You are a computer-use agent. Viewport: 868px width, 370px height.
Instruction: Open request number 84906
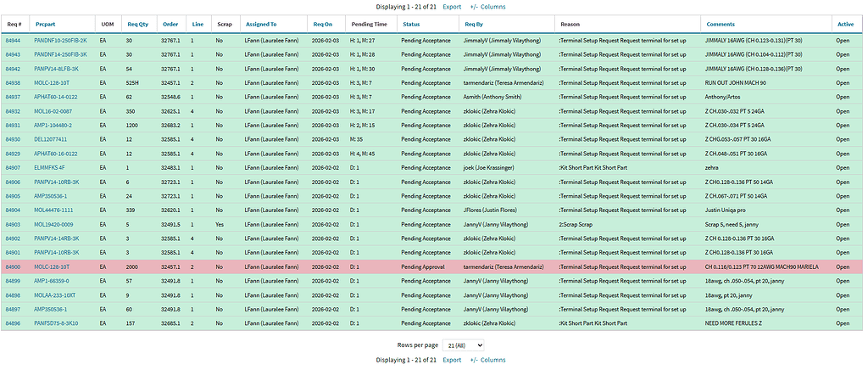(x=14, y=182)
